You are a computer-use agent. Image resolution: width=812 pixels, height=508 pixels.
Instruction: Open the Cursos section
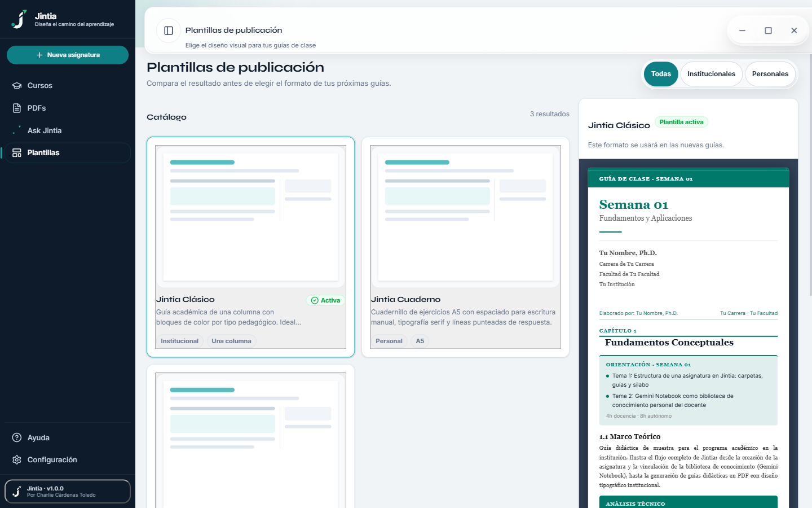click(x=68, y=86)
